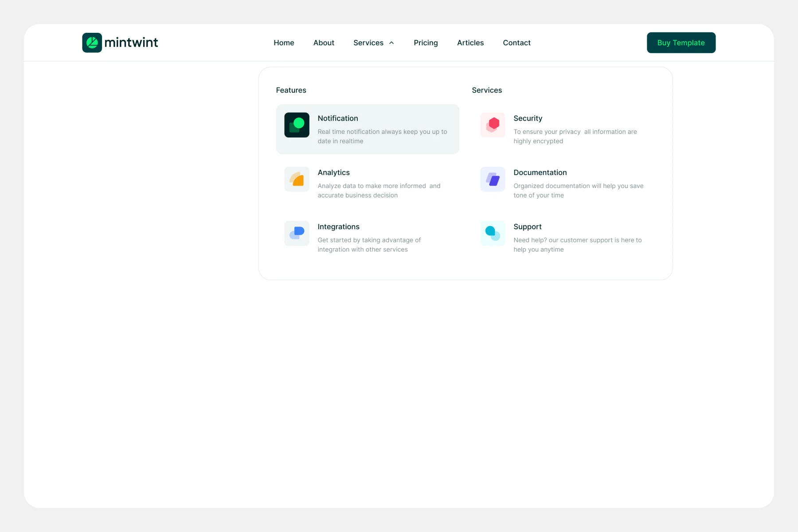Click the purple Documentation icon
The image size is (798, 532).
(493, 179)
